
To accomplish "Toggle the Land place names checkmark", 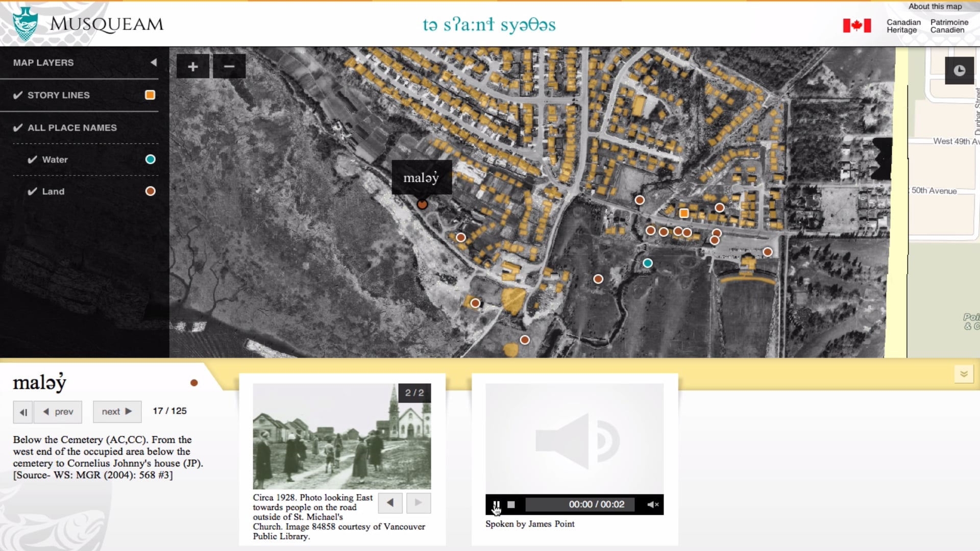I will point(32,191).
